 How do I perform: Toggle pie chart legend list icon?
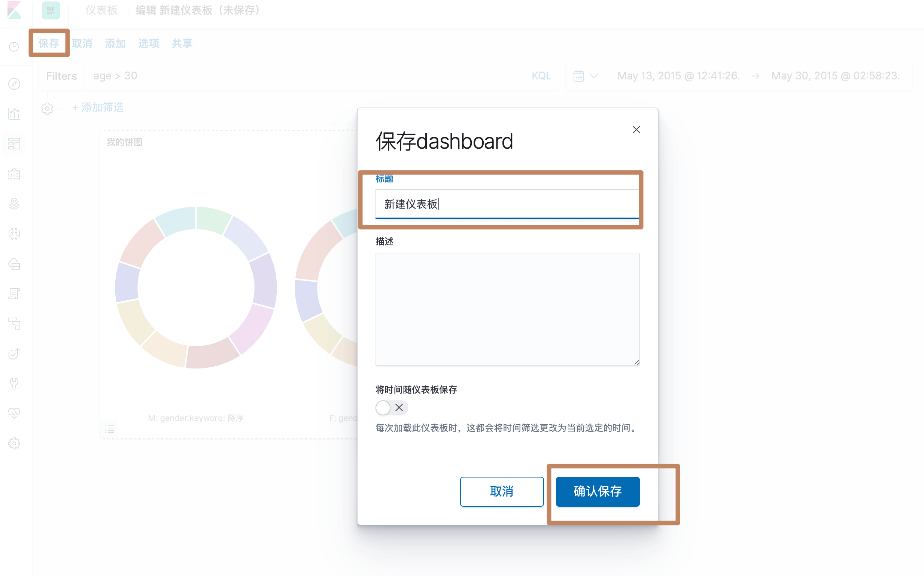click(x=109, y=429)
